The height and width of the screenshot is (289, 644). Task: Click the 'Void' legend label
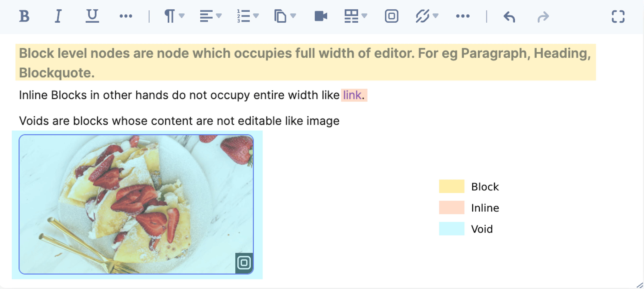click(482, 229)
